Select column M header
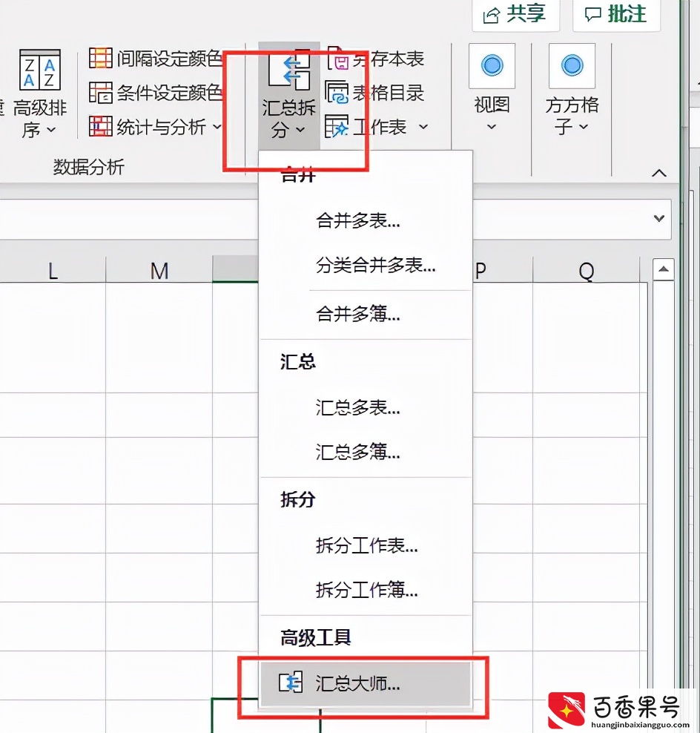Image resolution: width=700 pixels, height=733 pixels. 159,270
